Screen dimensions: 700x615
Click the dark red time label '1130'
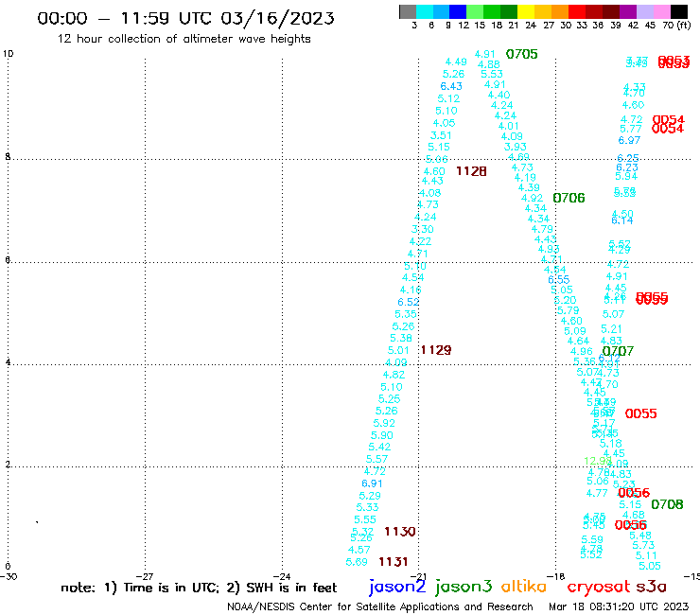tap(400, 532)
